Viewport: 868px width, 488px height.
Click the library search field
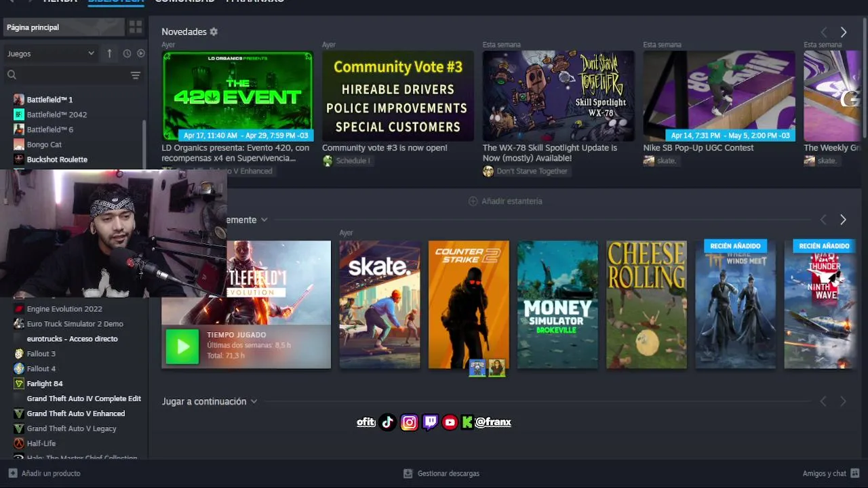pyautogui.click(x=64, y=75)
